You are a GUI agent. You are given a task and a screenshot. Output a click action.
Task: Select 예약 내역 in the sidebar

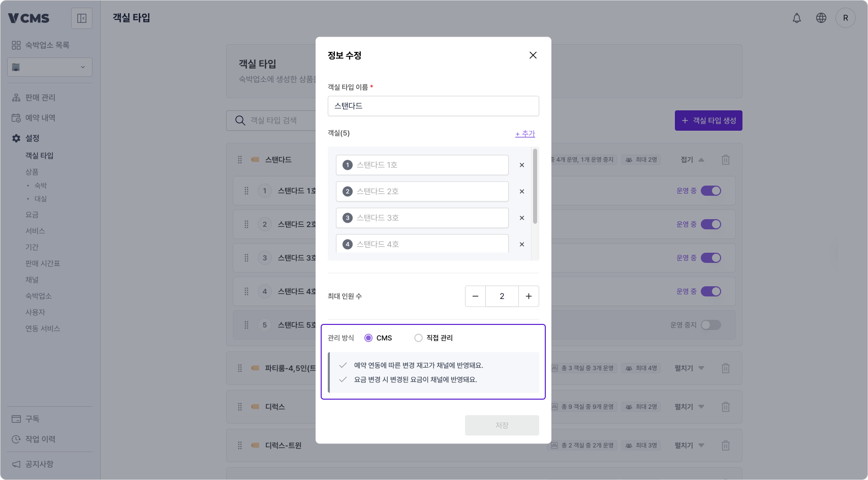pos(39,117)
